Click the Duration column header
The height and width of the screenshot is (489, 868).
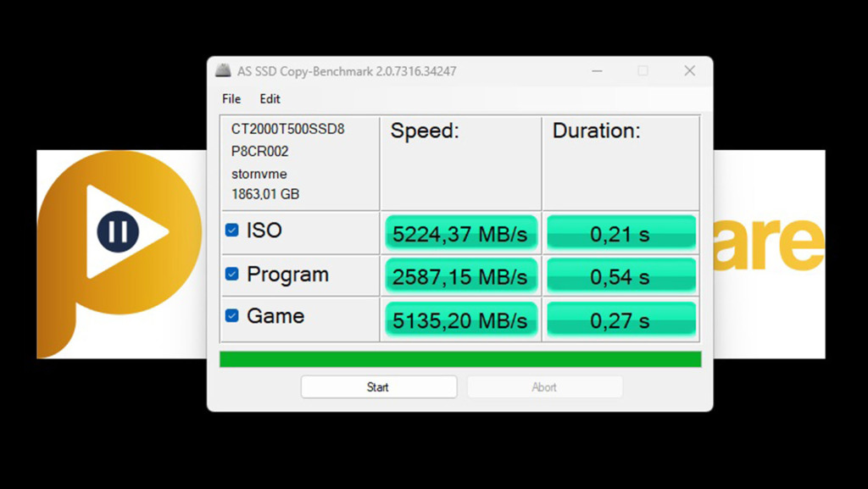point(596,131)
